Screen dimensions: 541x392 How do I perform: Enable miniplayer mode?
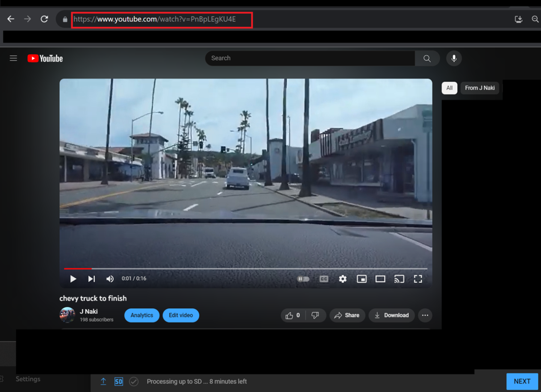(361, 278)
